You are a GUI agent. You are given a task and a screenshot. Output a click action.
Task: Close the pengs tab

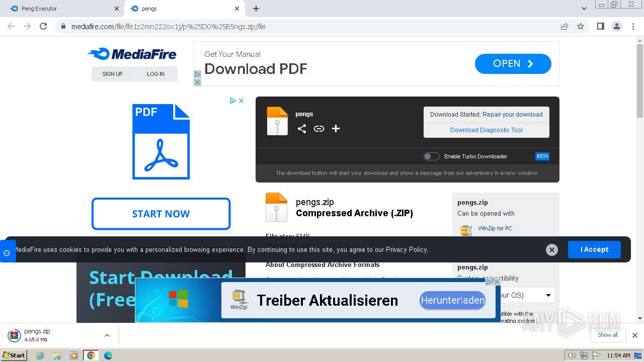237,9
